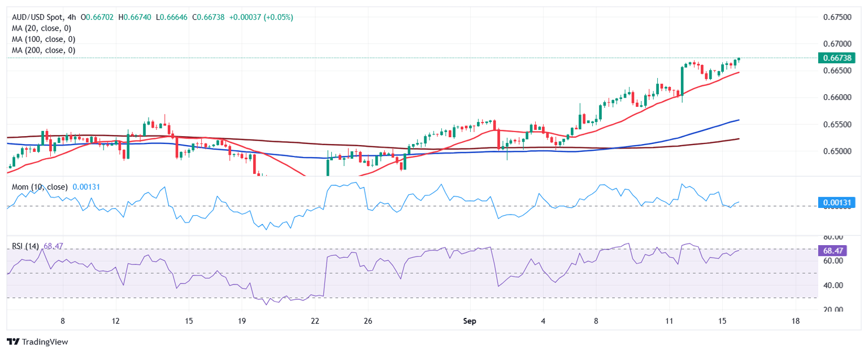Image resolution: width=868 pixels, height=353 pixels.
Task: Select the MA (200, close, 0) indicator legend
Action: tap(44, 50)
